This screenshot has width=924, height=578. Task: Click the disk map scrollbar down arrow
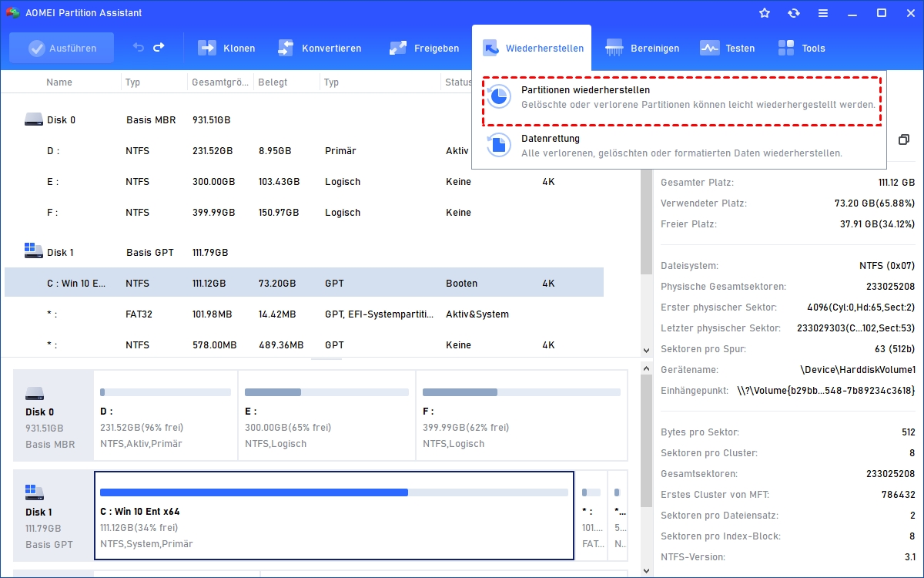(646, 571)
